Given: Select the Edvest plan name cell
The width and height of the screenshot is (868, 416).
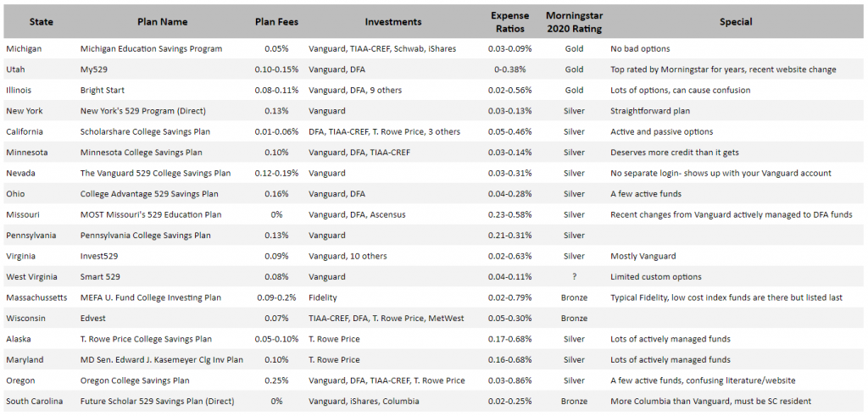Looking at the screenshot, I should point(93,319).
